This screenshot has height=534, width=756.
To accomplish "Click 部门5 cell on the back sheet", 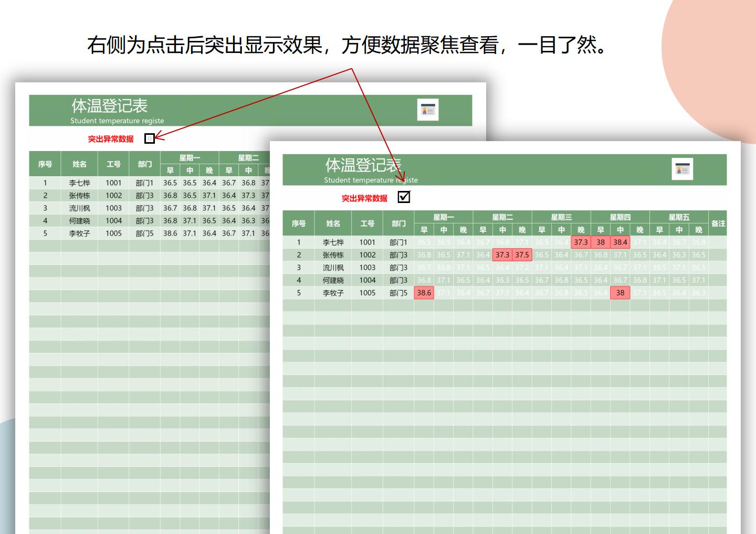I will coord(145,233).
